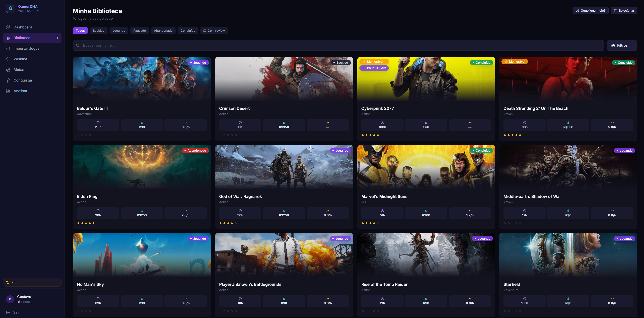644x318 pixels.
Task: Click the 8.3/h rate box on God of War
Action: (x=328, y=213)
